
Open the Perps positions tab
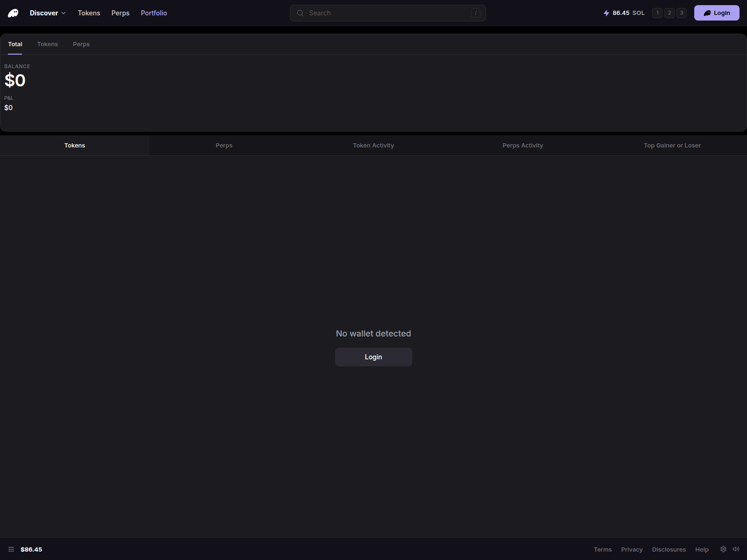coord(224,146)
